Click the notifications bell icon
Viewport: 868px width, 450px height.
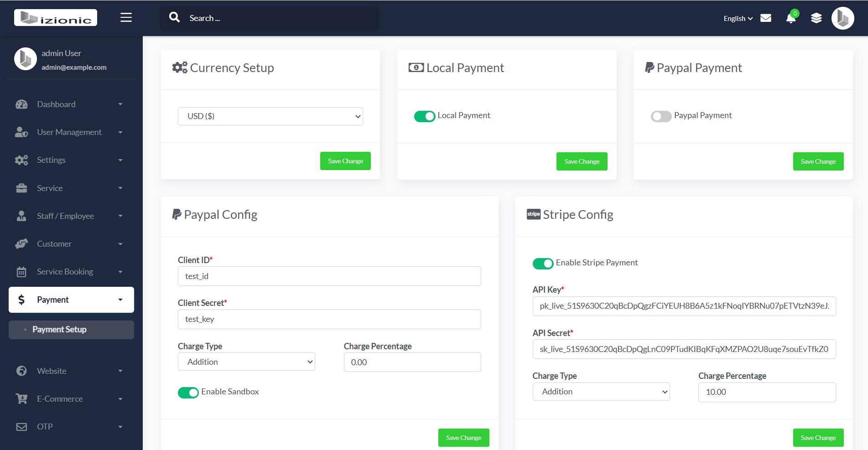point(791,18)
